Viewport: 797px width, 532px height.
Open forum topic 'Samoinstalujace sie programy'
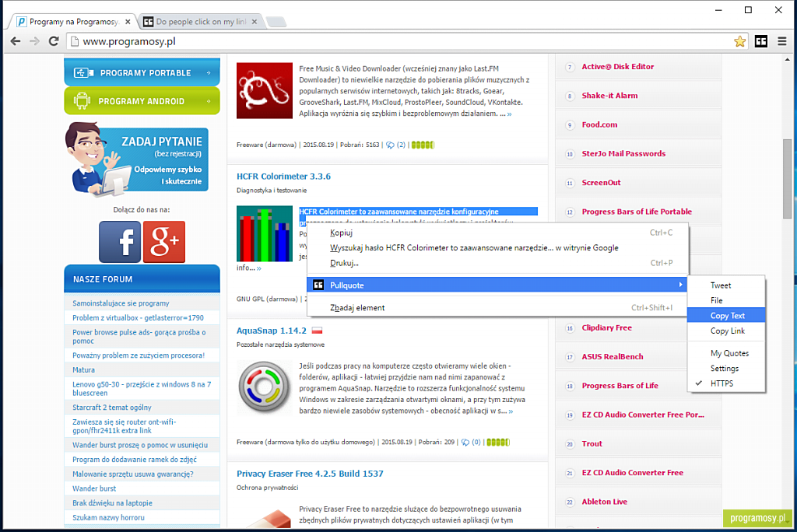click(x=121, y=303)
